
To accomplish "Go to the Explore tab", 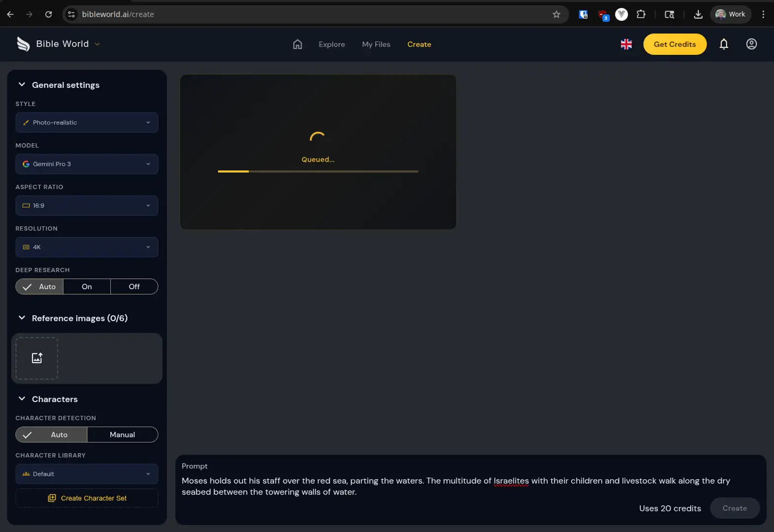I will [x=331, y=44].
